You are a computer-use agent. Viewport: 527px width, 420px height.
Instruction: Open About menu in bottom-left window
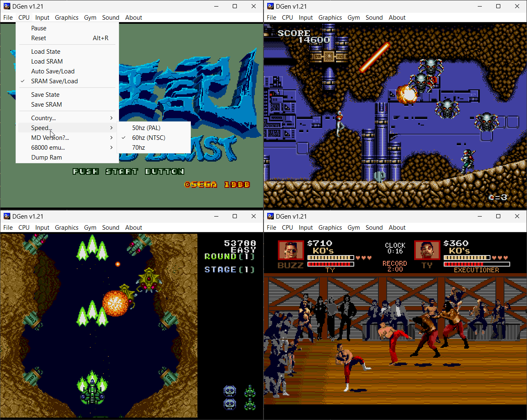[134, 228]
